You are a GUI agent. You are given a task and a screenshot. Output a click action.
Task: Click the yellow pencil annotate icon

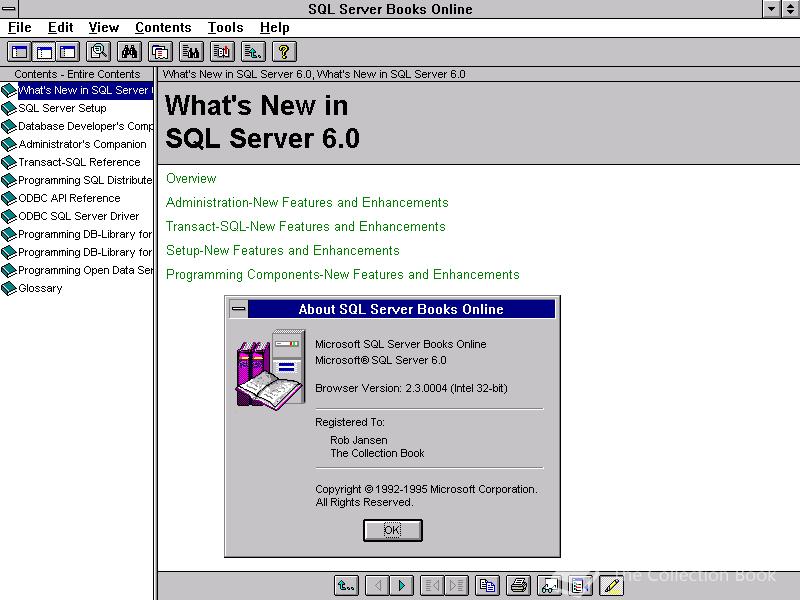point(611,585)
